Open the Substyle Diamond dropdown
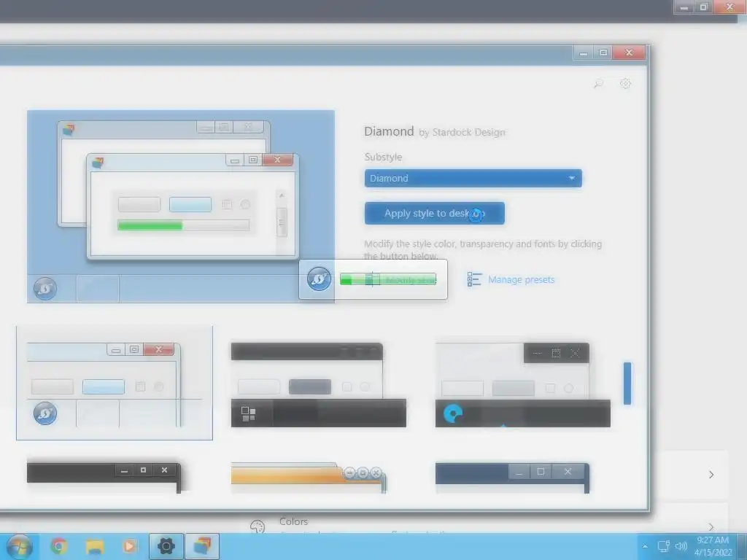Screen dimensions: 747x560 (x=473, y=178)
